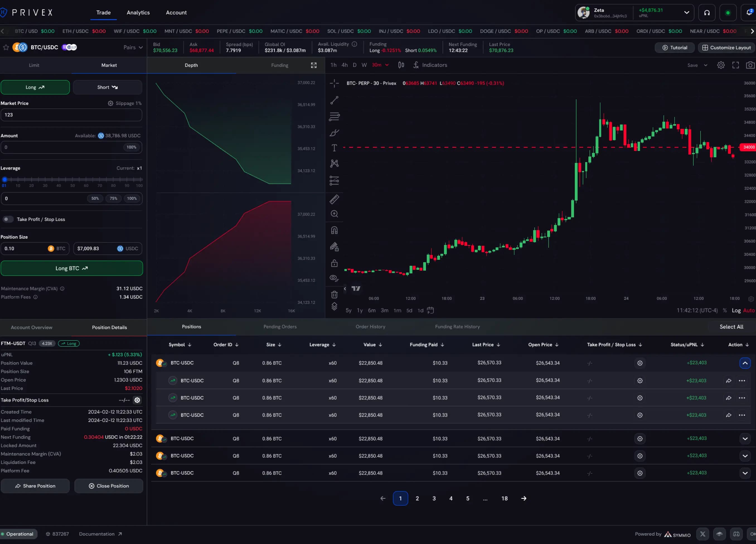Open the Pairs dropdown
The image size is (756, 544).
(x=133, y=47)
